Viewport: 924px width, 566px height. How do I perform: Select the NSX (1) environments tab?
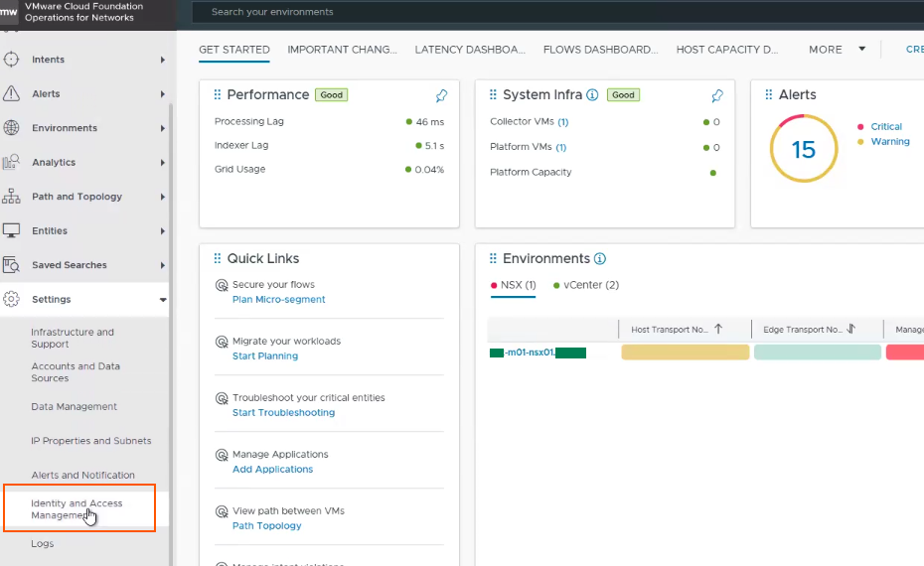click(x=514, y=285)
